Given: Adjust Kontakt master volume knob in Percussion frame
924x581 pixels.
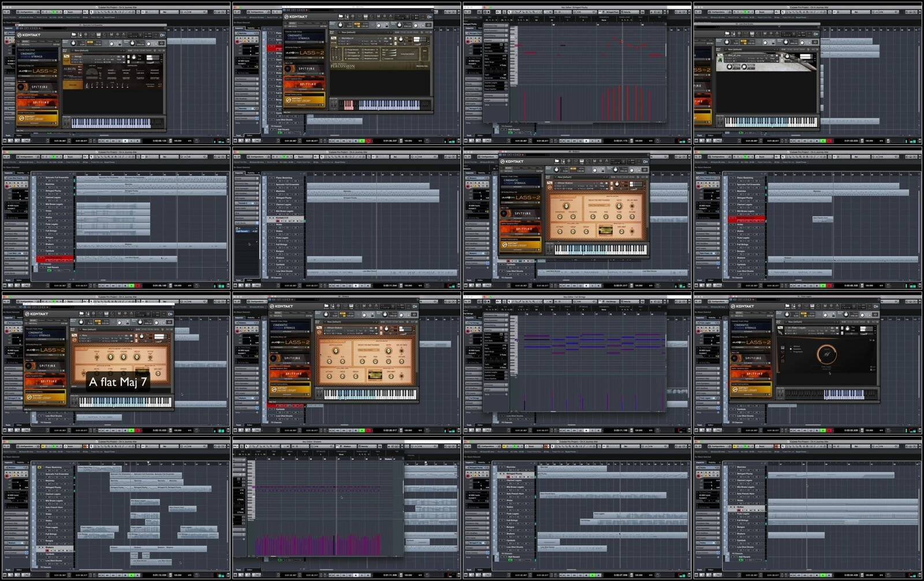Looking at the screenshot, I should click(x=341, y=25).
